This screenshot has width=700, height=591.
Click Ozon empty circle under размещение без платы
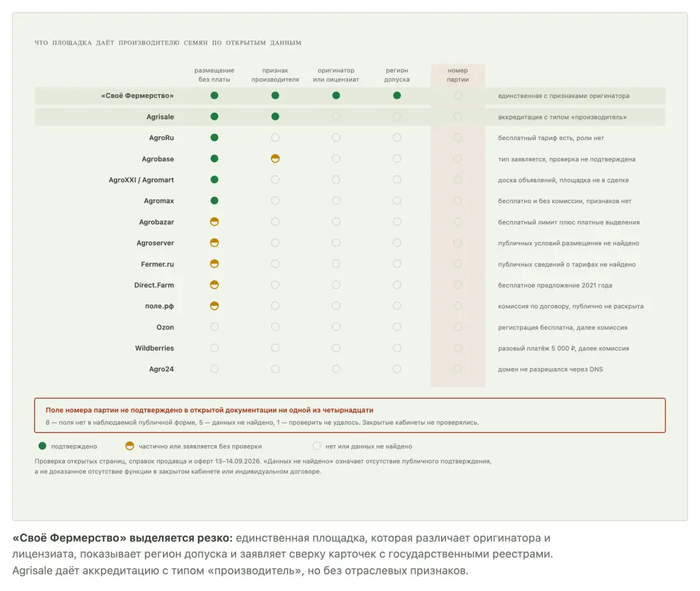point(214,327)
